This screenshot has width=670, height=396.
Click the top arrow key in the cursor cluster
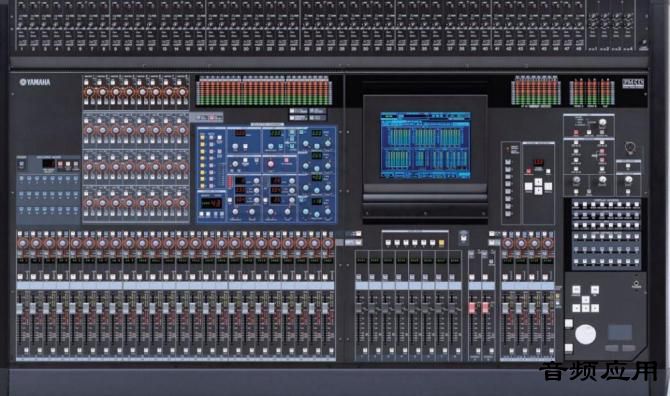point(585,300)
